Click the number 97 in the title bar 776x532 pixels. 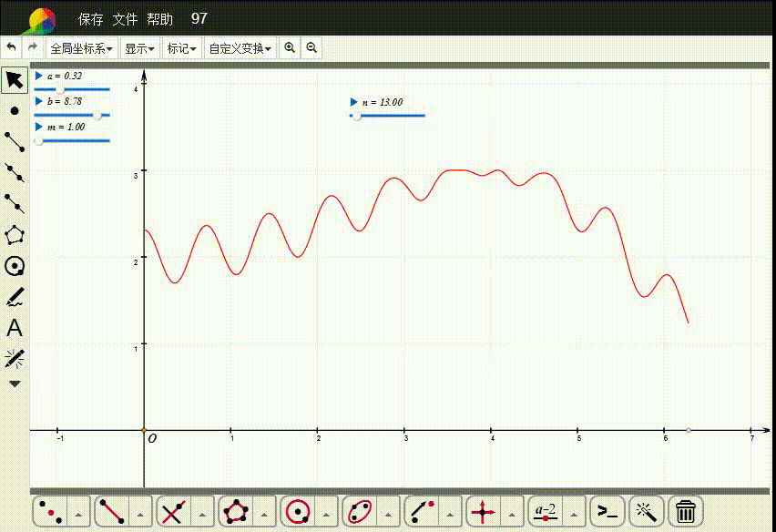199,19
